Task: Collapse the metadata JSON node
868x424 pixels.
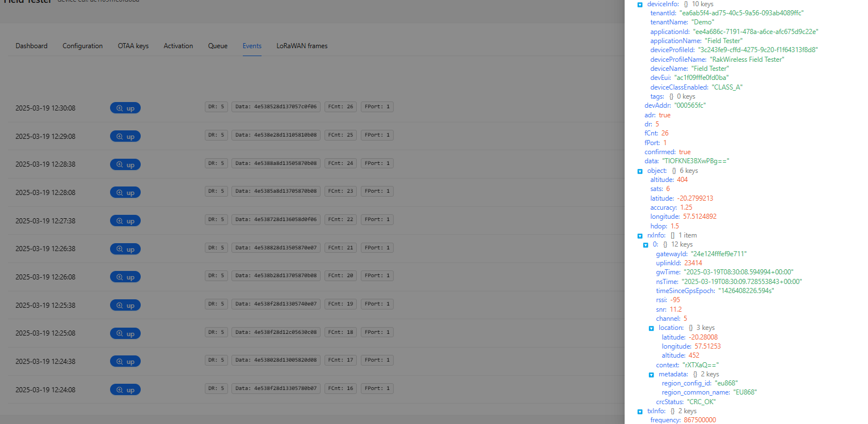Action: (x=651, y=375)
